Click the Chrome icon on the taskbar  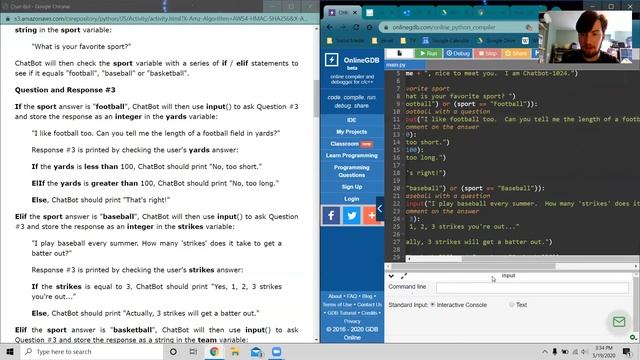(214, 351)
